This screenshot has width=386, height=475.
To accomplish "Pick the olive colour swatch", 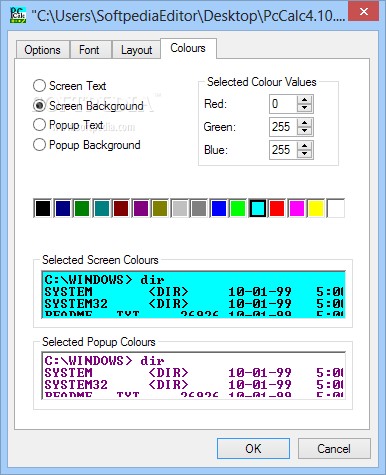I will coord(160,208).
